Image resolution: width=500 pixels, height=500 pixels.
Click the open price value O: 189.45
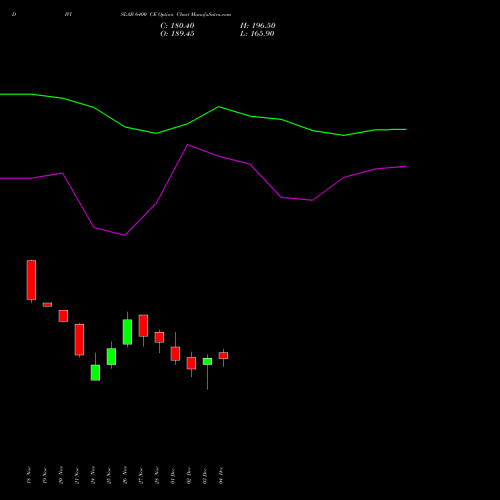point(177,34)
